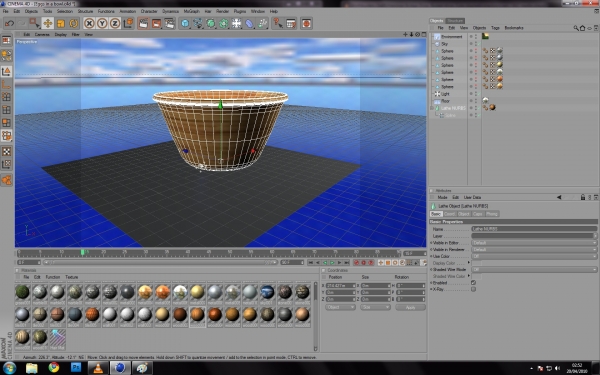
Task: Select the Sky object in the tree
Action: [444, 44]
